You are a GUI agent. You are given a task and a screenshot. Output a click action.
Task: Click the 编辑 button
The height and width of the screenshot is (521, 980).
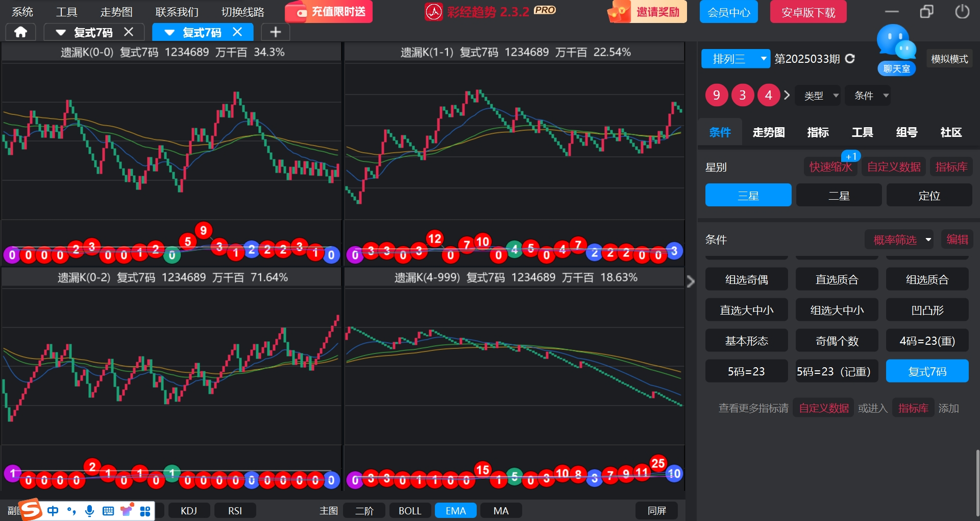[x=957, y=240]
